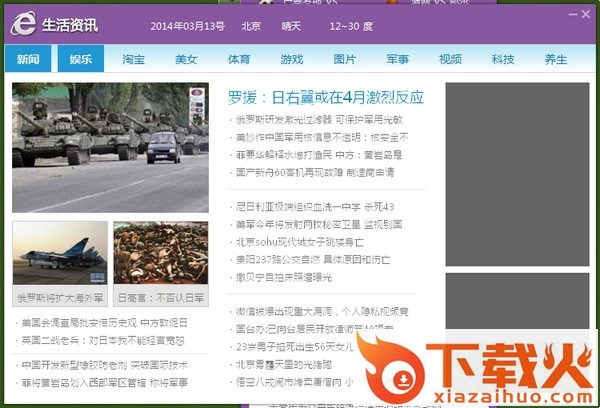
Task: Go to the 美女 tab
Action: [x=186, y=60]
